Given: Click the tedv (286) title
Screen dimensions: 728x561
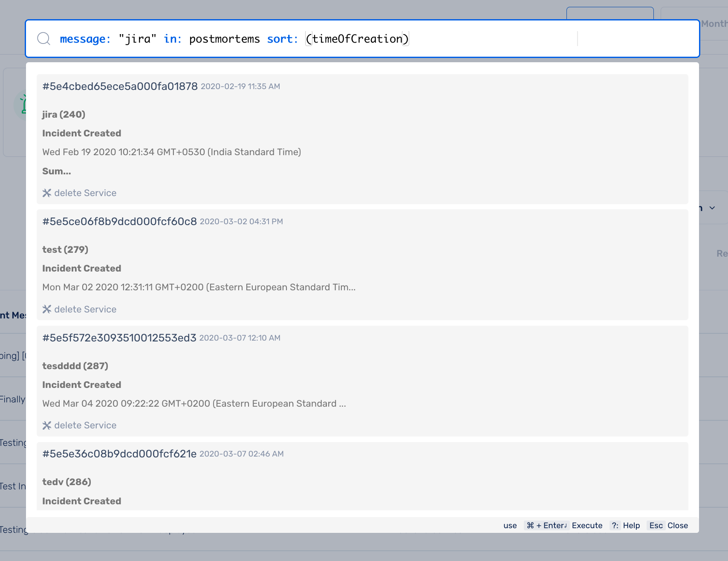Looking at the screenshot, I should [x=66, y=482].
